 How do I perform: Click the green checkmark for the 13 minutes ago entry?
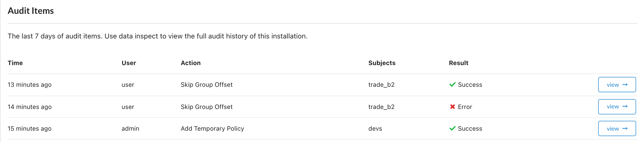click(452, 85)
